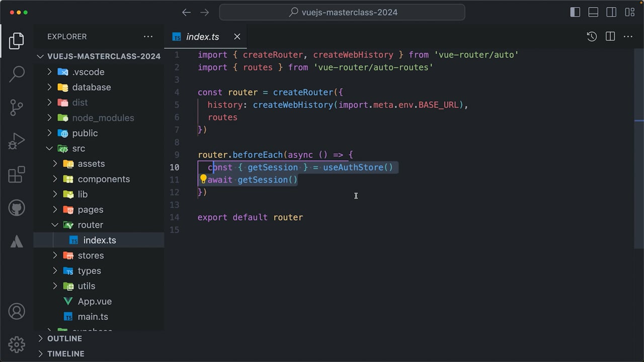644x362 pixels.
Task: Open App.vue in the explorer
Action: click(x=99, y=301)
